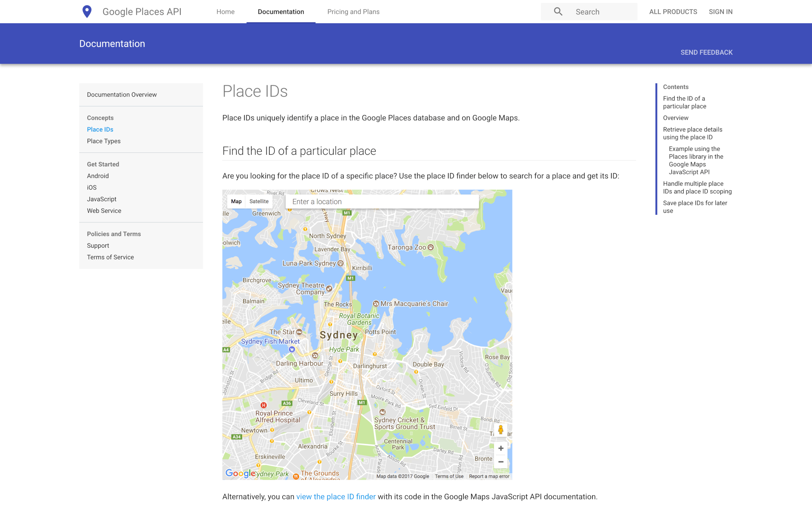Open Web Service get started guide
812x508 pixels.
click(104, 211)
